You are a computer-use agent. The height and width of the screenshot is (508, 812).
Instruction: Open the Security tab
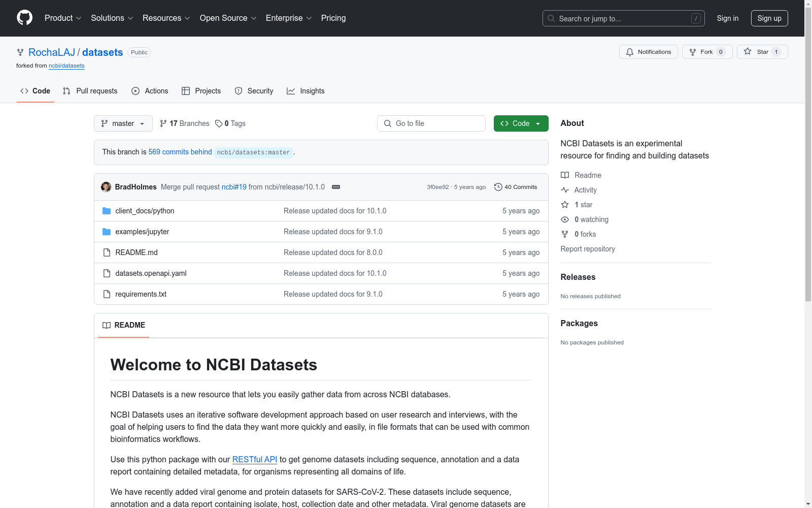pyautogui.click(x=254, y=91)
